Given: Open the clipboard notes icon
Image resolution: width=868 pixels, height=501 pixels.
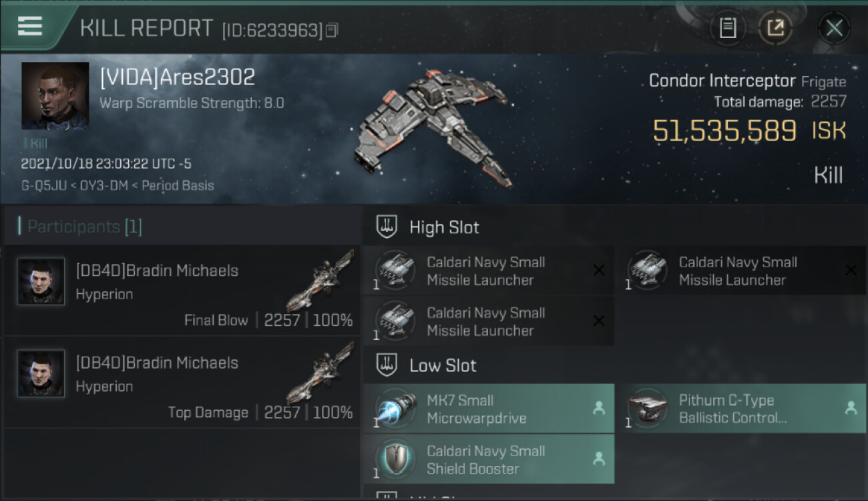Looking at the screenshot, I should 728,28.
